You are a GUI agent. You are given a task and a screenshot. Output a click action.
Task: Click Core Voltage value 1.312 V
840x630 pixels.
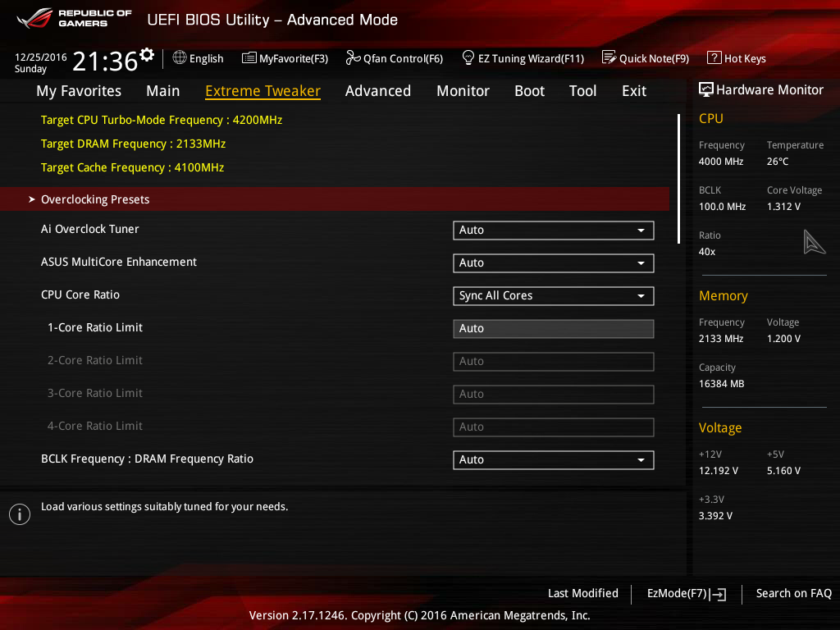point(783,206)
